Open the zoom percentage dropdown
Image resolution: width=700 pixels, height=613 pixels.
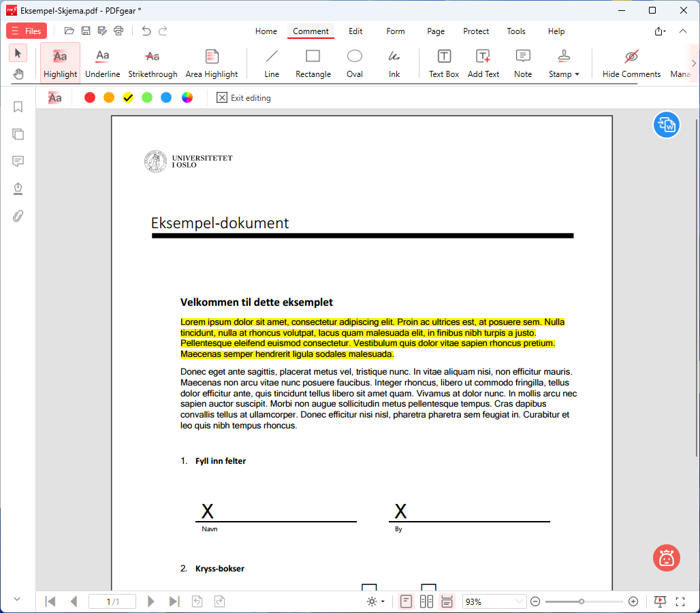pyautogui.click(x=519, y=601)
